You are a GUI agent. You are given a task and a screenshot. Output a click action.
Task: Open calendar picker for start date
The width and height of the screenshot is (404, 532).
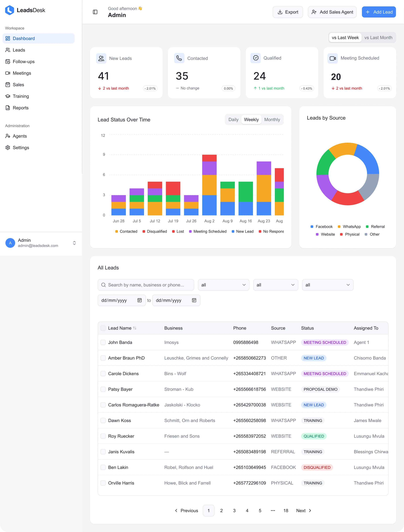click(x=140, y=300)
